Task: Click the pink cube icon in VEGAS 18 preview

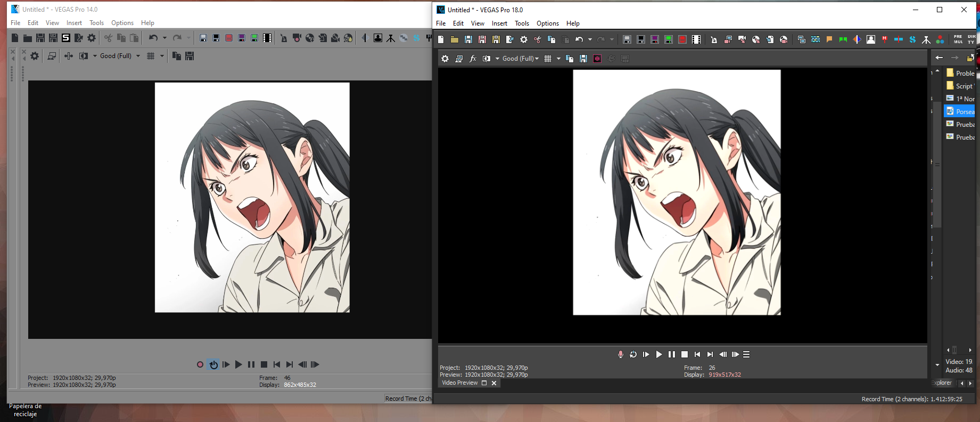Action: pos(597,59)
